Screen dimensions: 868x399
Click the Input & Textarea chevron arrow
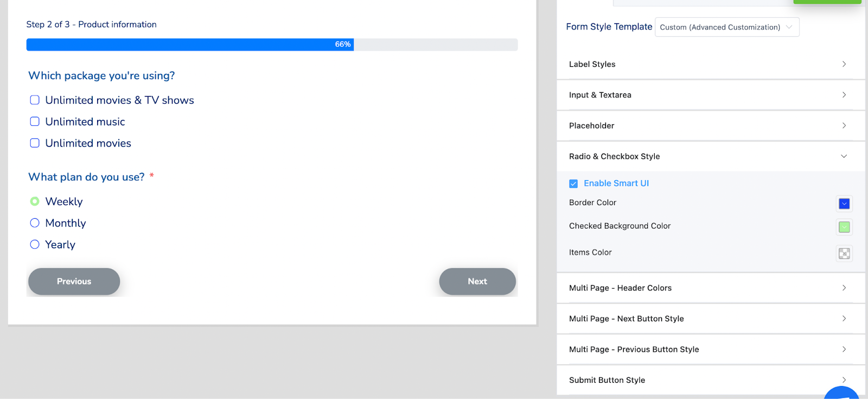tap(844, 95)
